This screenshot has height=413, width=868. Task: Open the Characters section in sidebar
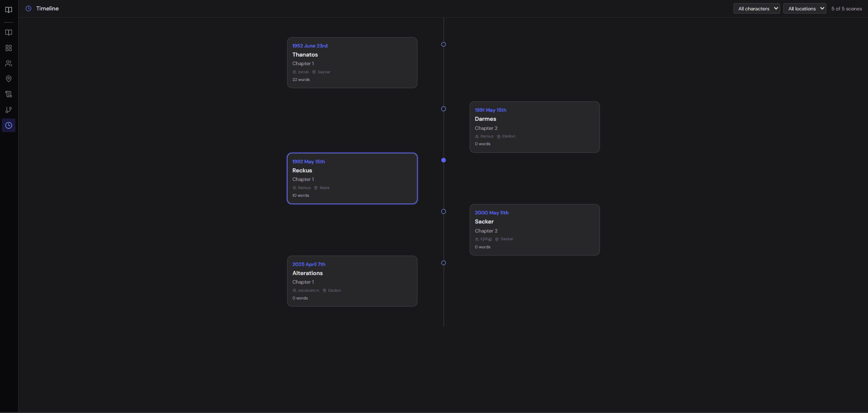(9, 63)
